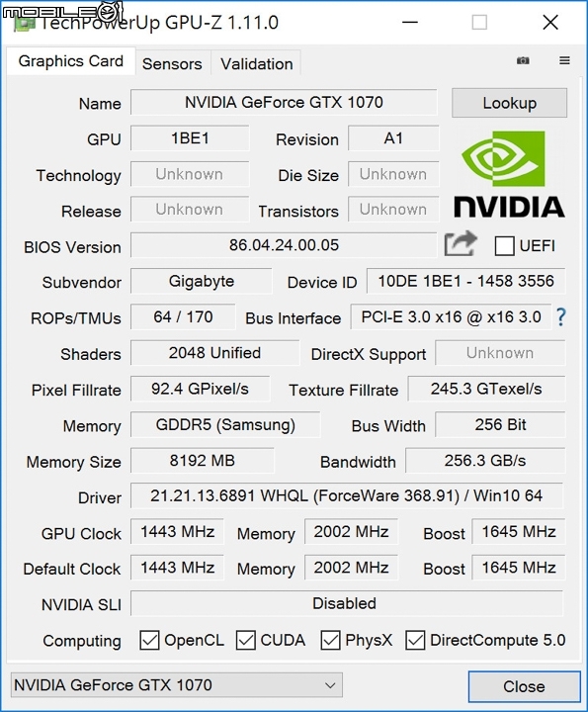Click the Bus Interface question mark
Image resolution: width=588 pixels, height=712 pixels.
coord(561,317)
